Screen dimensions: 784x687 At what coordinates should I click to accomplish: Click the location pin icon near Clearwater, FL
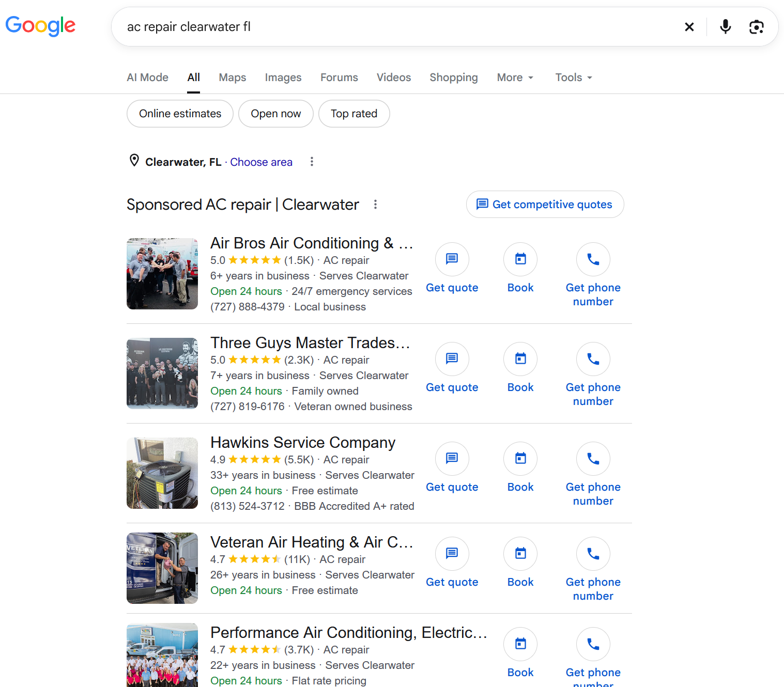[134, 161]
